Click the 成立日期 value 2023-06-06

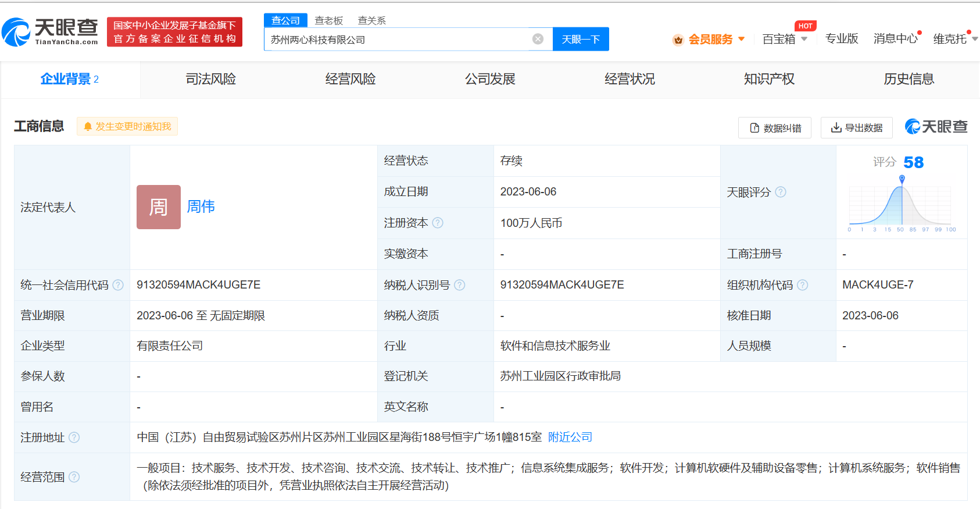(528, 192)
